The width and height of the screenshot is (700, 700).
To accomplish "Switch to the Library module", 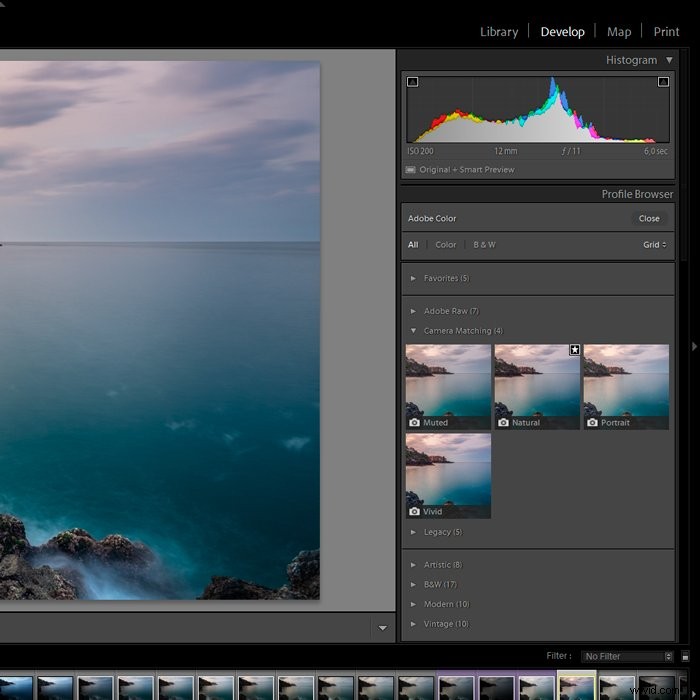I will [499, 32].
